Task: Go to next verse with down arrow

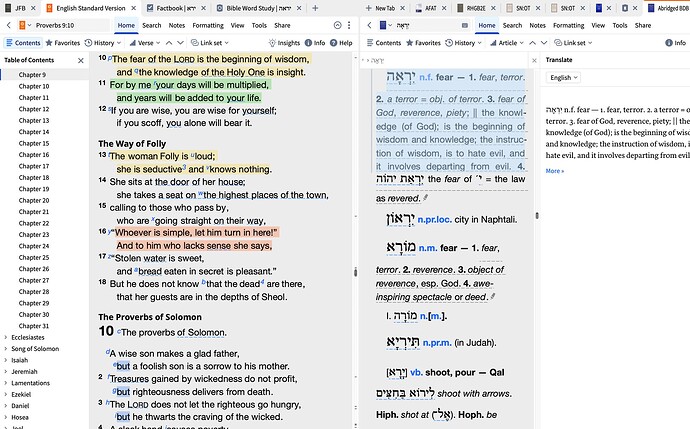Action: pos(180,43)
